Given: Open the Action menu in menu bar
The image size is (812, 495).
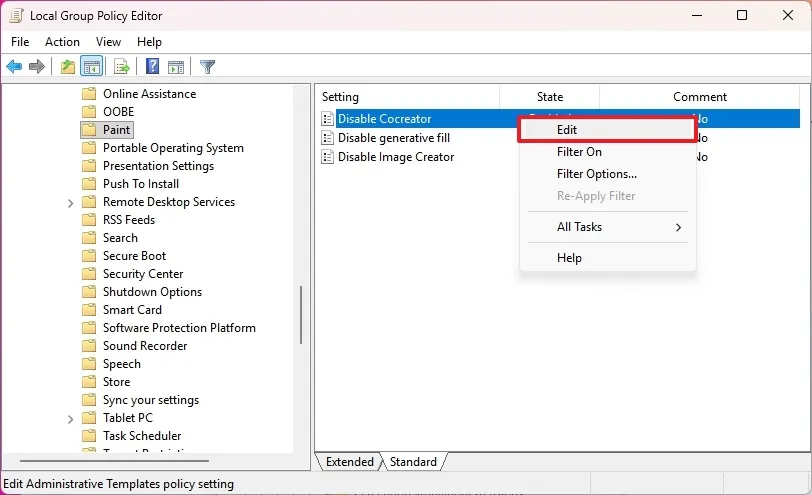Looking at the screenshot, I should (x=62, y=42).
